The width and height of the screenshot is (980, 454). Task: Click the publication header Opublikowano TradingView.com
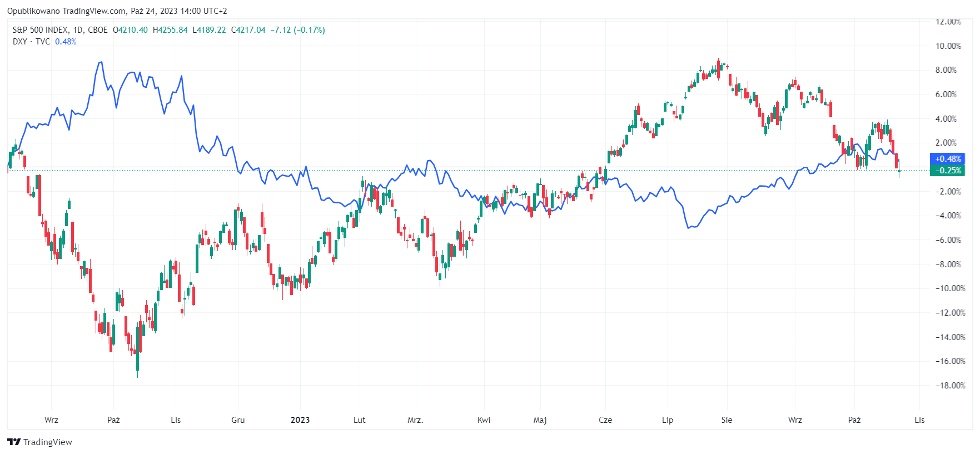pyautogui.click(x=67, y=11)
